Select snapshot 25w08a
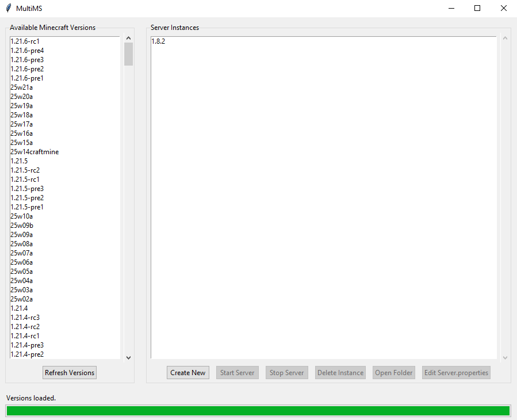The width and height of the screenshot is (517, 420). pyautogui.click(x=64, y=245)
